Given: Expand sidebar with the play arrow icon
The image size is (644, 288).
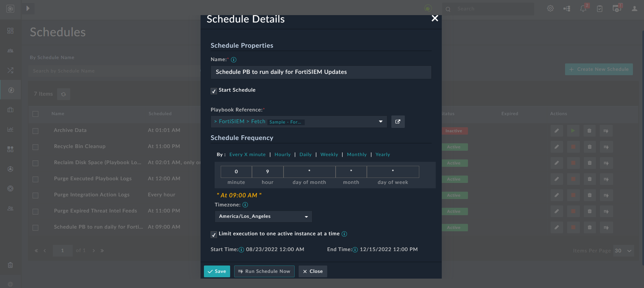Looking at the screenshot, I should [x=28, y=8].
